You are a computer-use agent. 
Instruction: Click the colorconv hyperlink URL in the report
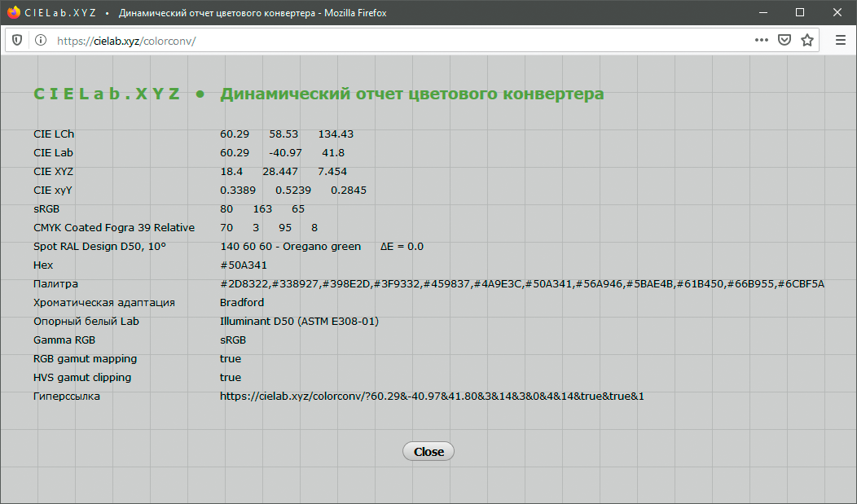click(432, 397)
